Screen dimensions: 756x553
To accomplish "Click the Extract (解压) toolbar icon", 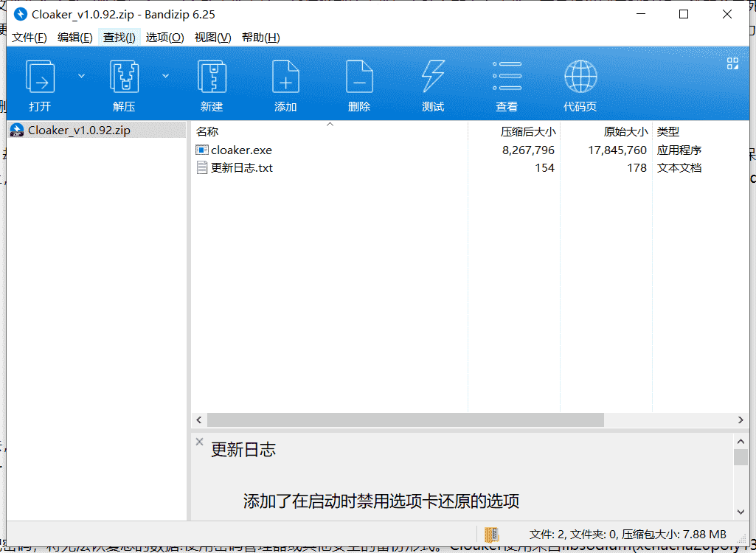I will (x=124, y=77).
